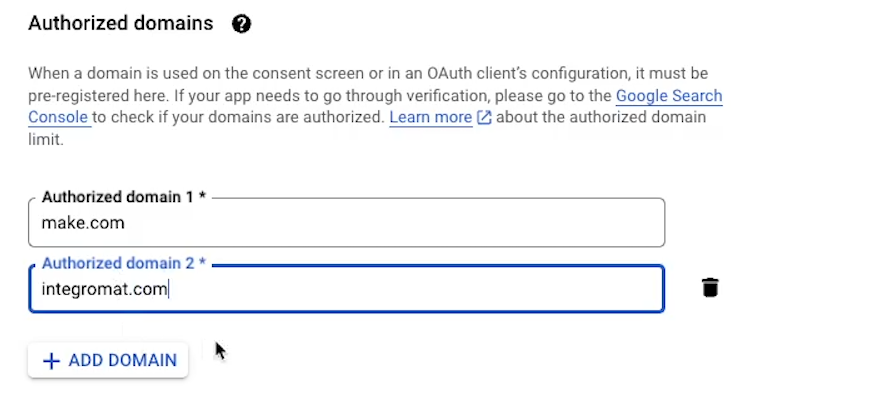Place cursor right after integromat.com text

click(x=169, y=289)
